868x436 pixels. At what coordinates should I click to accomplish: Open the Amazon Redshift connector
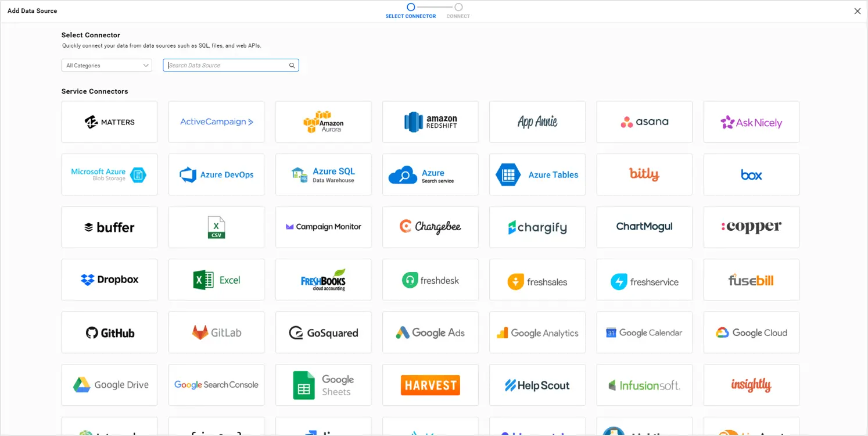(x=430, y=122)
